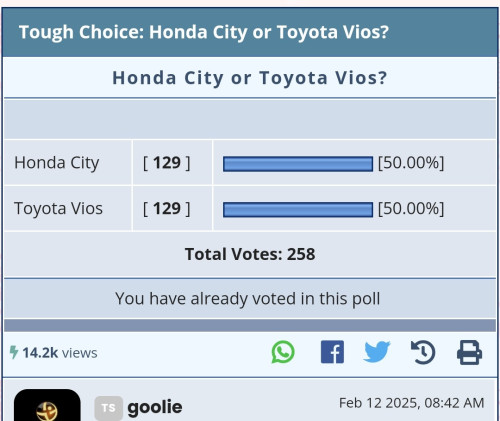
Task: Click the TS thread starter badge
Action: (x=108, y=408)
